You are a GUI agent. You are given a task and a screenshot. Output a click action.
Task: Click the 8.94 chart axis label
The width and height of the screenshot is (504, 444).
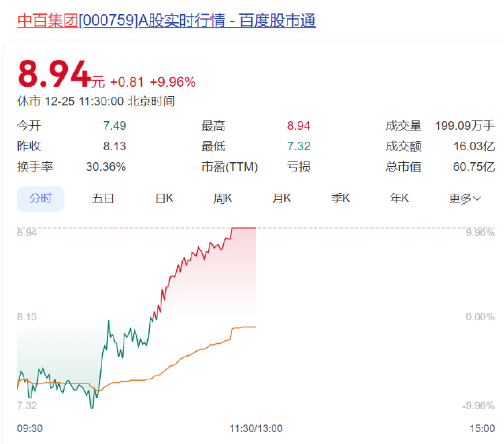coord(27,233)
